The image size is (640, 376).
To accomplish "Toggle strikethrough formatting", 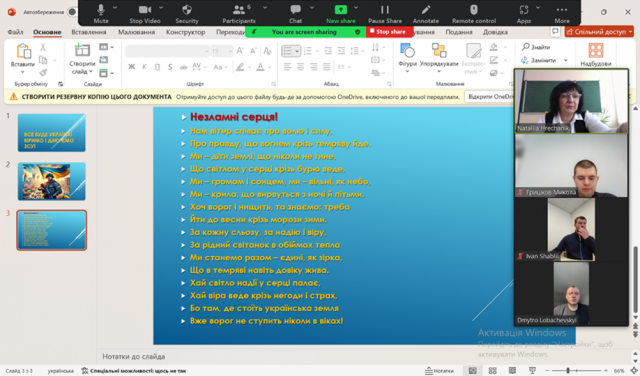I will tap(184, 67).
